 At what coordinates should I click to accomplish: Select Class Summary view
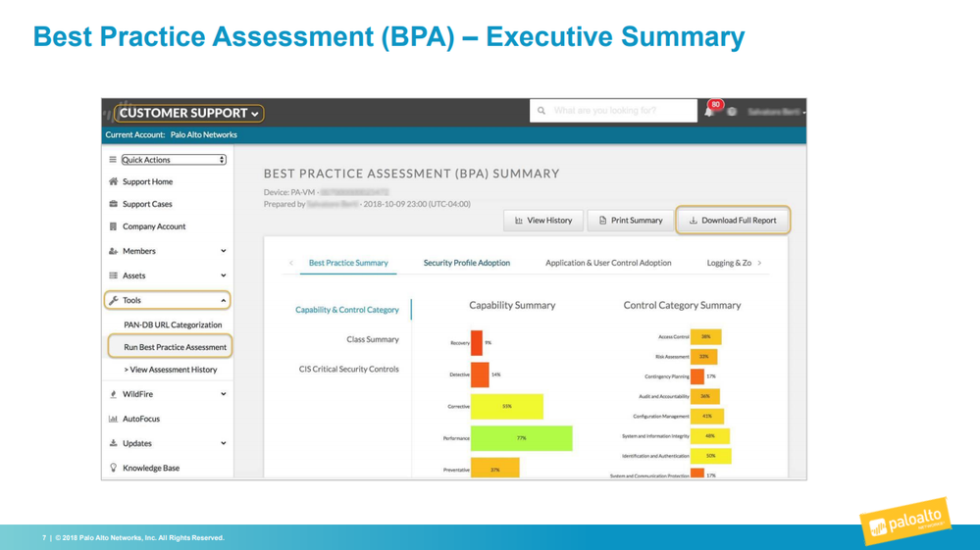(373, 339)
